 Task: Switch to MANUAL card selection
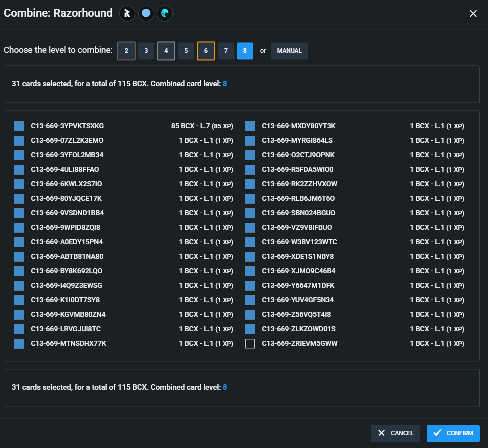tap(289, 51)
